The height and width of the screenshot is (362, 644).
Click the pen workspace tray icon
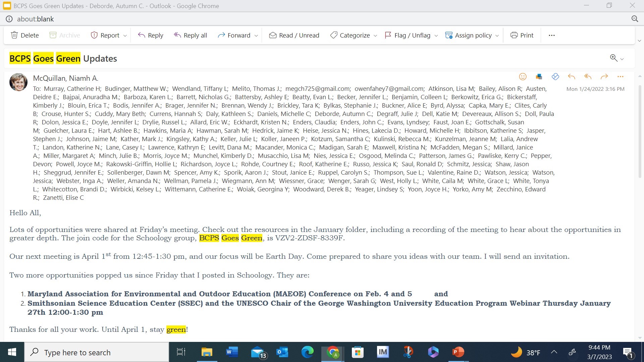(572, 352)
